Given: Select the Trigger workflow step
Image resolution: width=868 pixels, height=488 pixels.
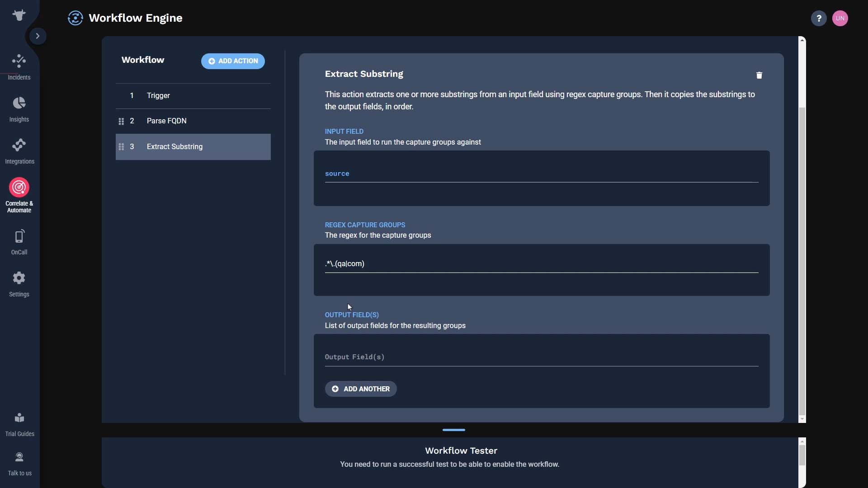Looking at the screenshot, I should click(193, 96).
